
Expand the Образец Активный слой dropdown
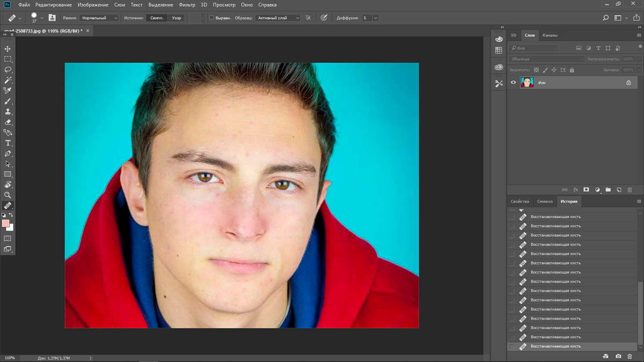(278, 18)
